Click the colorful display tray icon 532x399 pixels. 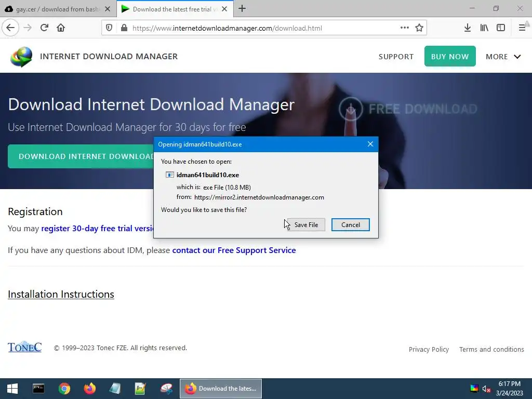(474, 389)
